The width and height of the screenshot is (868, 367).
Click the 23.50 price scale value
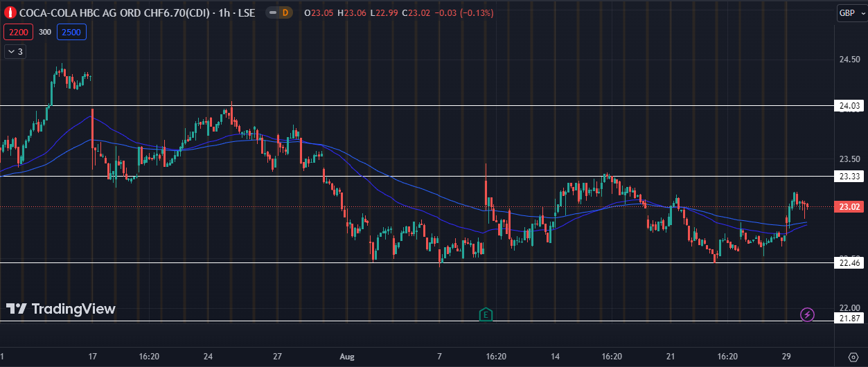click(x=849, y=159)
